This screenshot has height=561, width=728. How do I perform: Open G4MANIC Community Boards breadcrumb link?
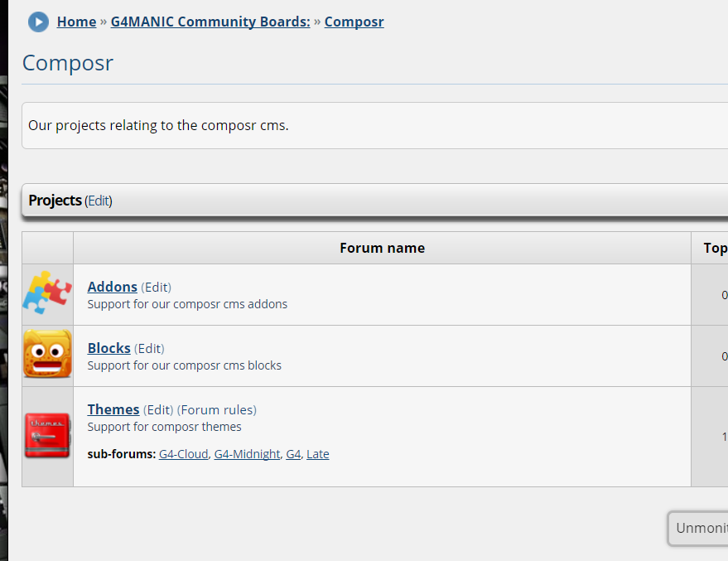tap(210, 22)
